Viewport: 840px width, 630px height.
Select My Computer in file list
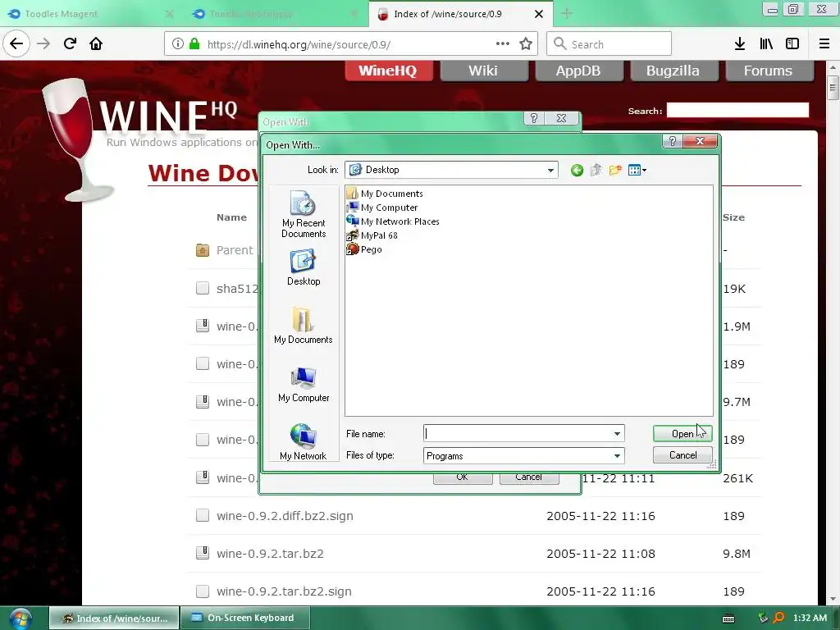click(x=382, y=208)
